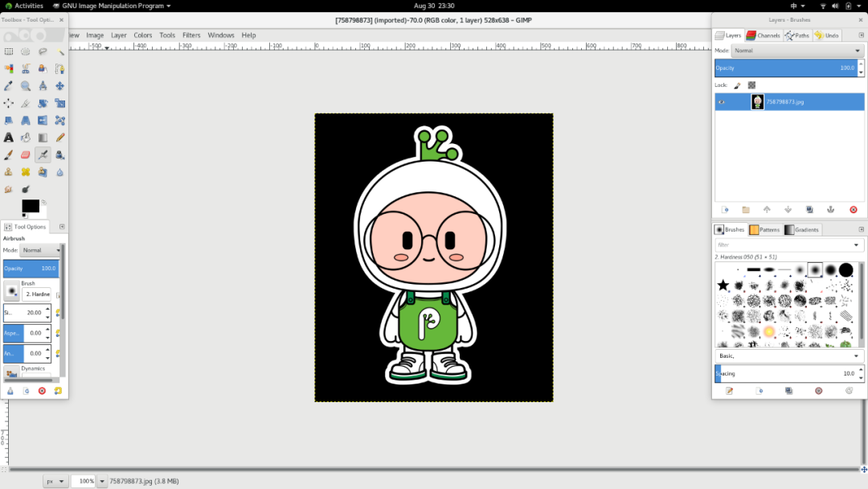Open the zoom percentage dropdown arrow
The height and width of the screenshot is (489, 868).
(102, 481)
